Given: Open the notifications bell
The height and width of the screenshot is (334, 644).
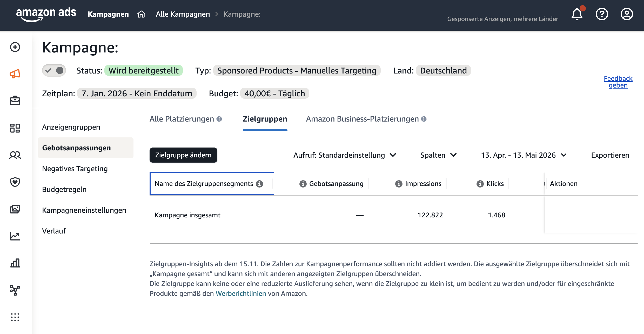Looking at the screenshot, I should [577, 14].
